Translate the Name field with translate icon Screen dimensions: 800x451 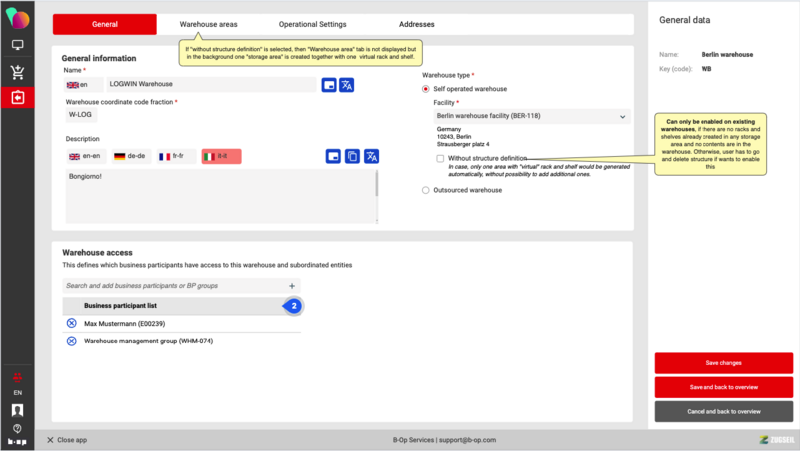click(x=347, y=85)
